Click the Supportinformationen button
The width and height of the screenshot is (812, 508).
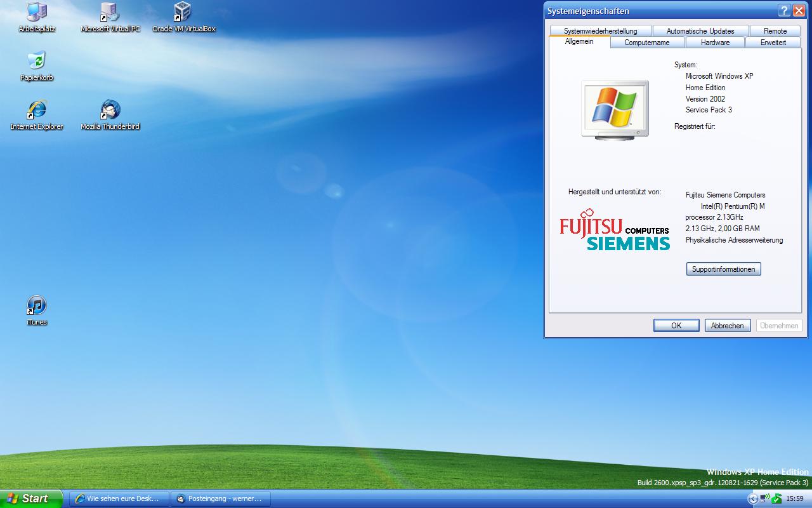click(723, 269)
